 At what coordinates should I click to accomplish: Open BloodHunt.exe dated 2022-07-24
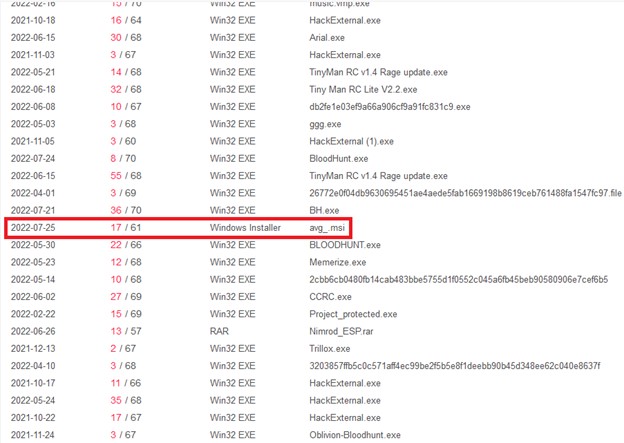click(x=339, y=158)
